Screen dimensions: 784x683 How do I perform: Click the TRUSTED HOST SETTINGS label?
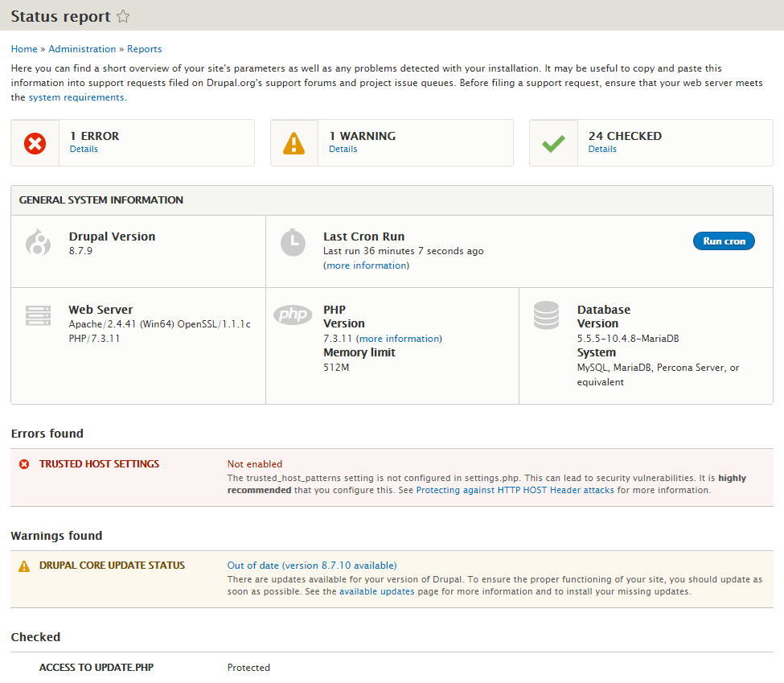[99, 464]
